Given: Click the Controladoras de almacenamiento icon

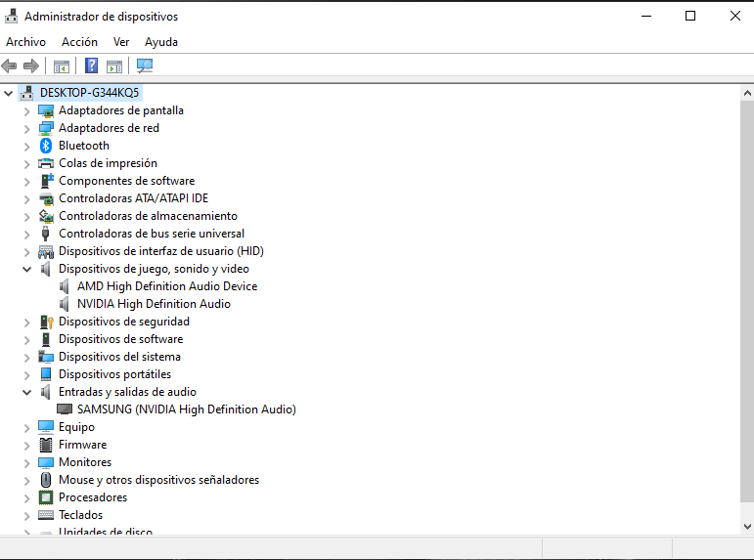Looking at the screenshot, I should 46,216.
